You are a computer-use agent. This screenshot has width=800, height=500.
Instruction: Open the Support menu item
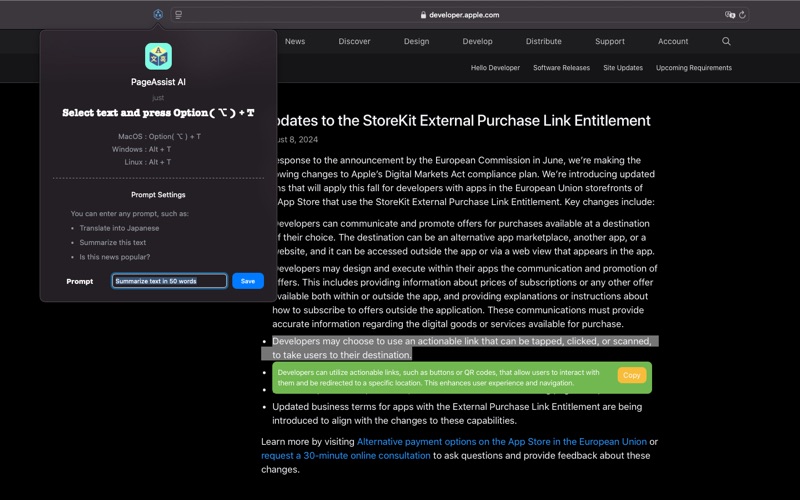610,41
